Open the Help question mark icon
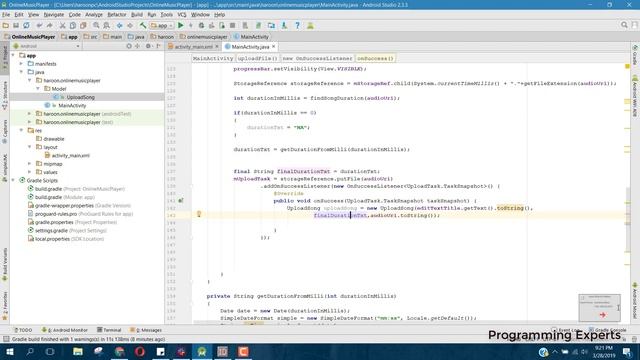This screenshot has width=640, height=360. point(297,25)
